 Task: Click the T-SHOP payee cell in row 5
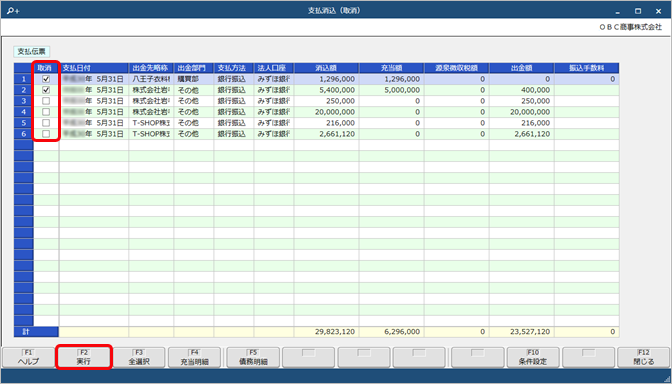pos(151,123)
